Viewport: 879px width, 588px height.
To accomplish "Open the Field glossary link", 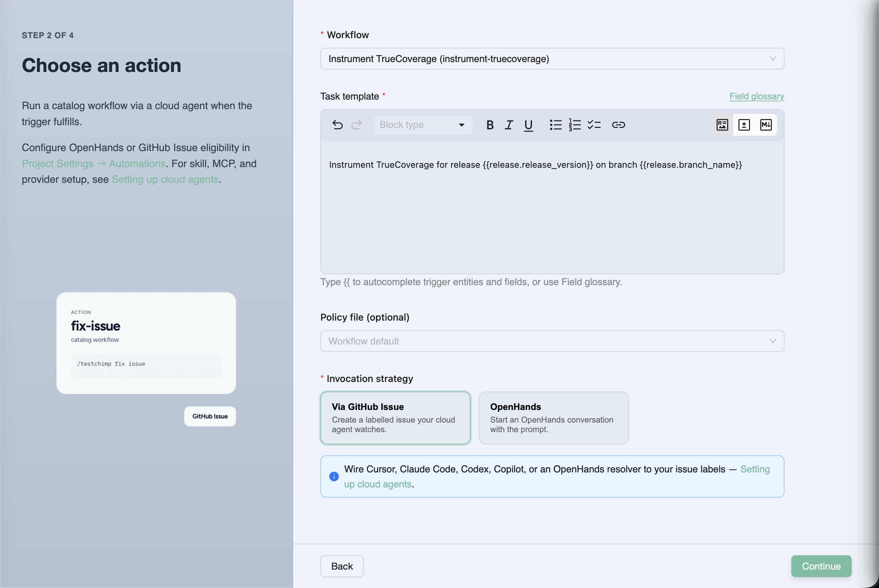I will [x=756, y=97].
